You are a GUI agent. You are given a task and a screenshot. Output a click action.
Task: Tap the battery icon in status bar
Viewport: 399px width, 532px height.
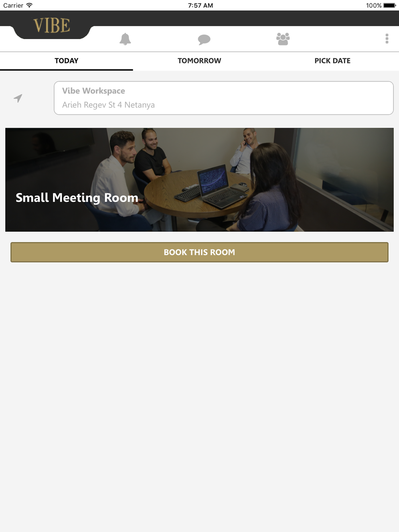389,5
